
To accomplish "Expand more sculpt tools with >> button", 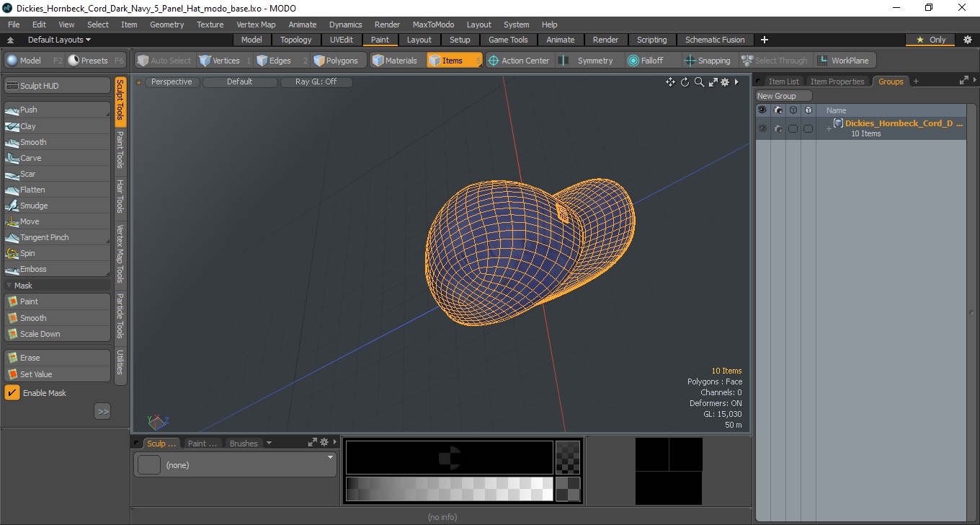I will coord(102,412).
